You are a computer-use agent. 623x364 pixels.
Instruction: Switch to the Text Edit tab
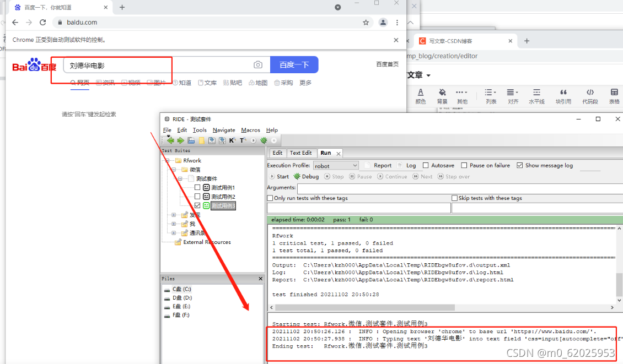tap(301, 153)
